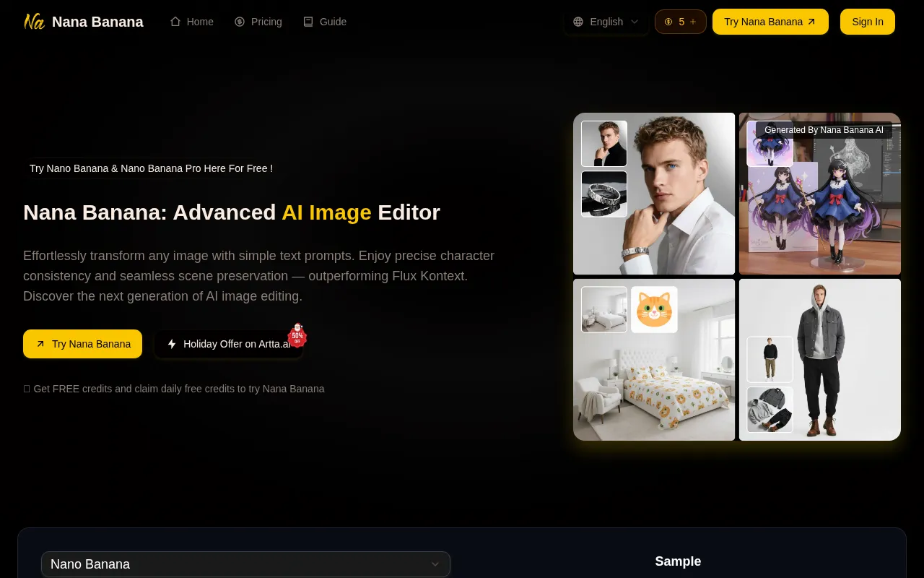Click the highlighted AI Image heading text
The image size is (924, 578).
coord(326,212)
